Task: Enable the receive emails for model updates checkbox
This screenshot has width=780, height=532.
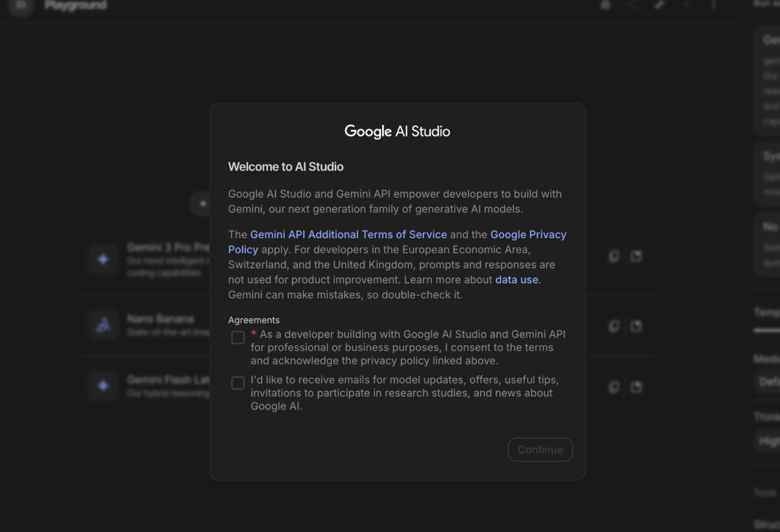Action: point(238,383)
